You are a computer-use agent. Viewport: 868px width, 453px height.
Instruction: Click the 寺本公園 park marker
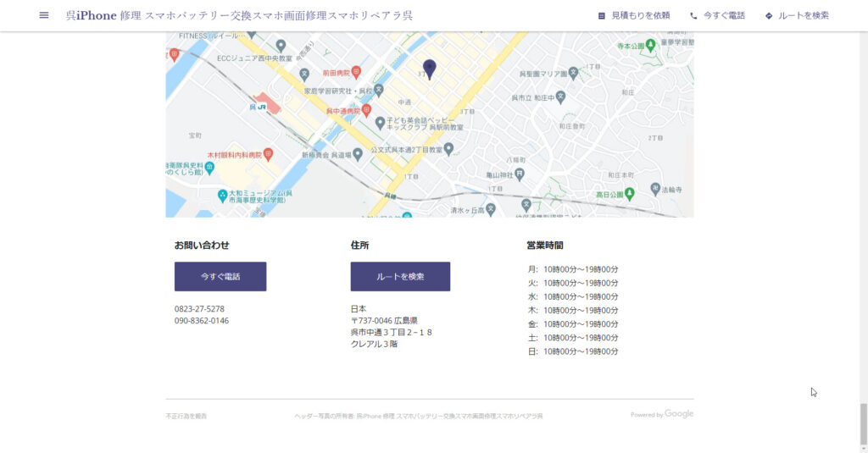pos(651,45)
